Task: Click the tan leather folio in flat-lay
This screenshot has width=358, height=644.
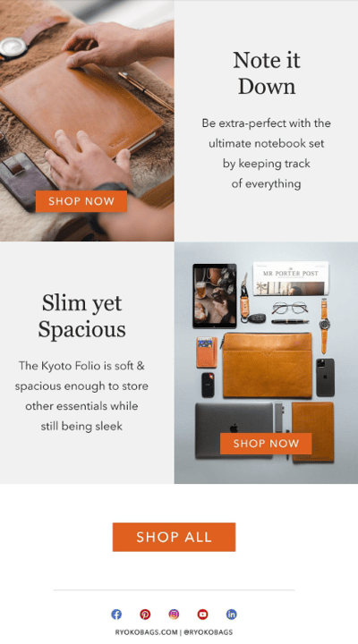Action: [x=268, y=365]
